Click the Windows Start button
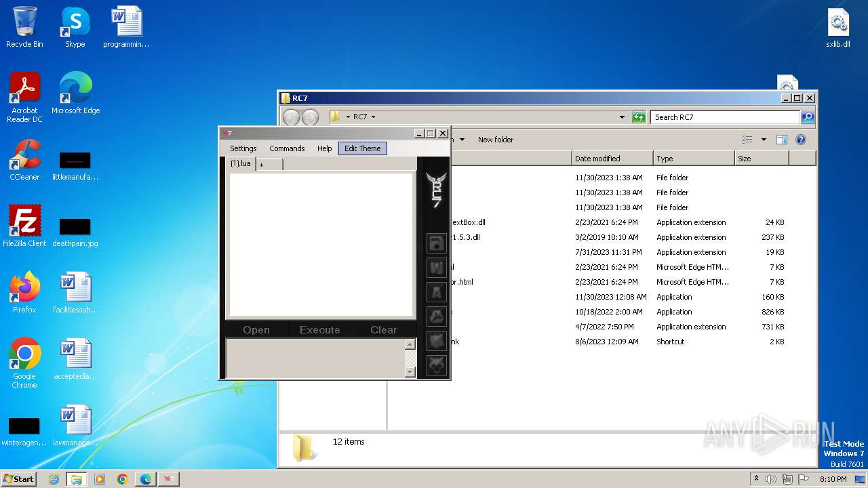The height and width of the screenshot is (488, 868). click(x=19, y=479)
